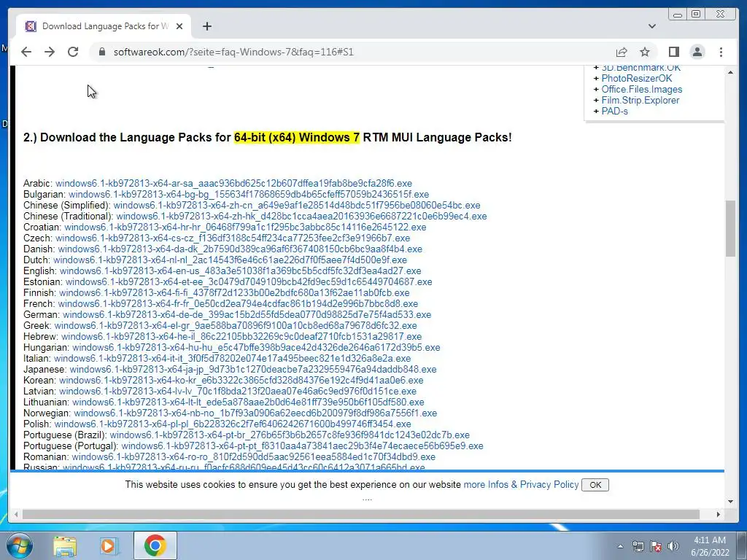Open the Chrome profile menu
The image size is (747, 560).
(x=697, y=52)
